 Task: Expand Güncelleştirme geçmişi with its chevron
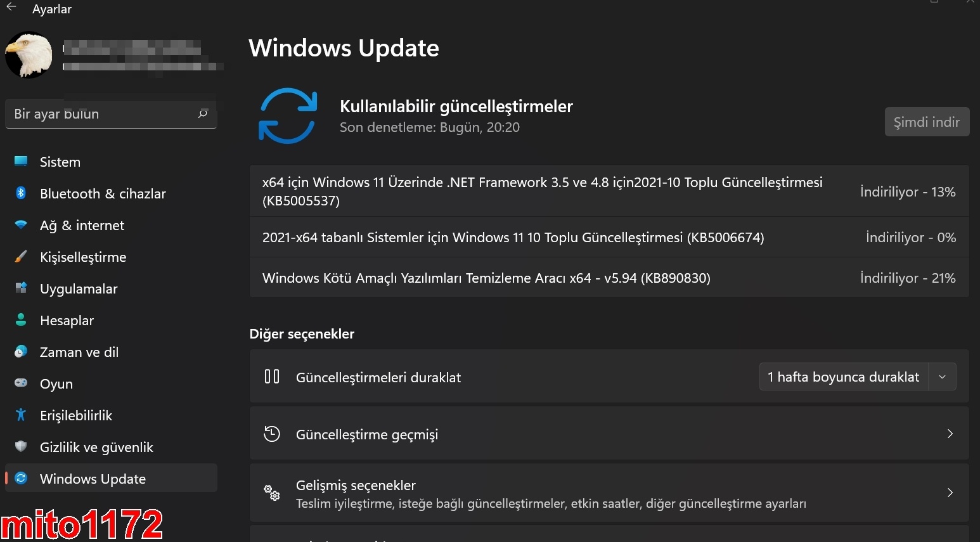click(x=950, y=434)
